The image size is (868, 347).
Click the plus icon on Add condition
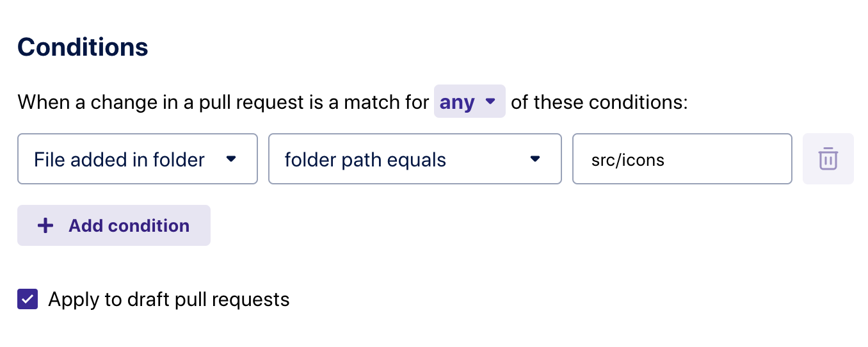[x=45, y=225]
